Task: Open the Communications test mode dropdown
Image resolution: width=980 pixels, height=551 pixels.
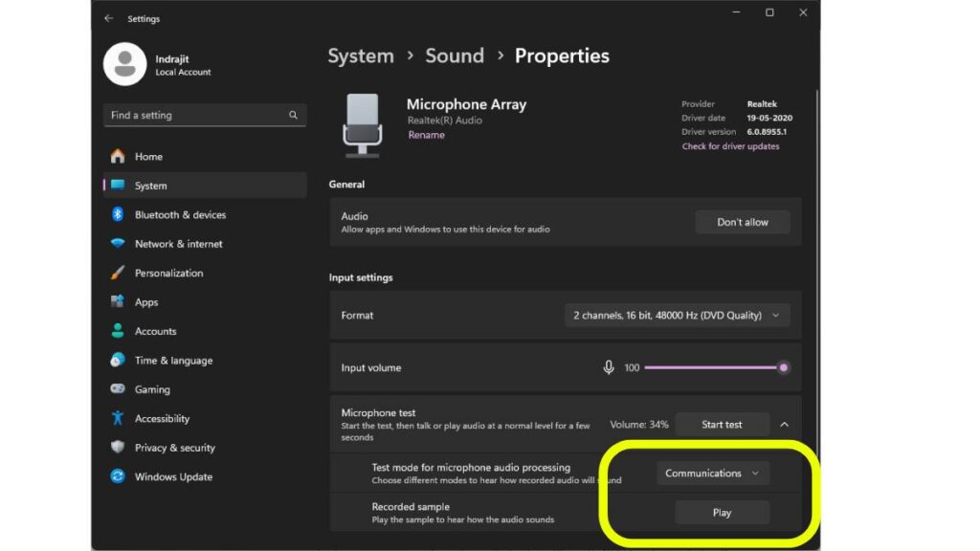Action: pyautogui.click(x=712, y=473)
